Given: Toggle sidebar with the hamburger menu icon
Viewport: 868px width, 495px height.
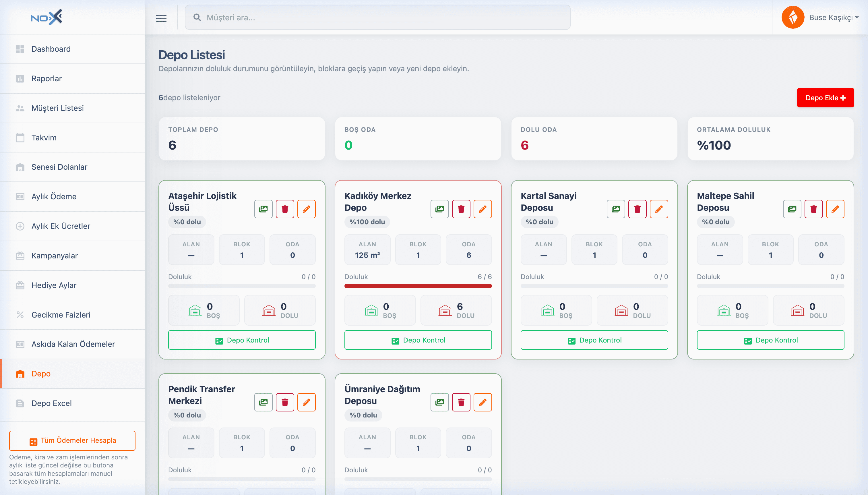Looking at the screenshot, I should [x=161, y=18].
